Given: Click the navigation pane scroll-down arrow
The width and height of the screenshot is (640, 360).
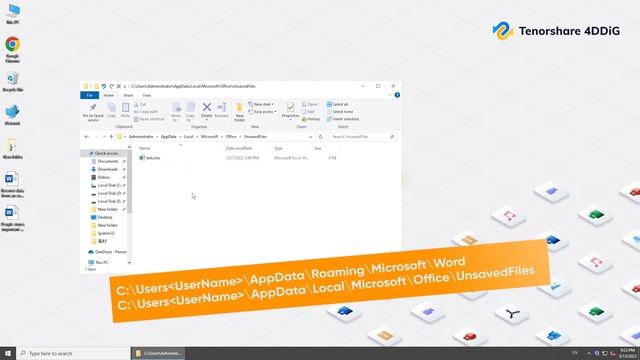Looking at the screenshot, I should point(129,263).
